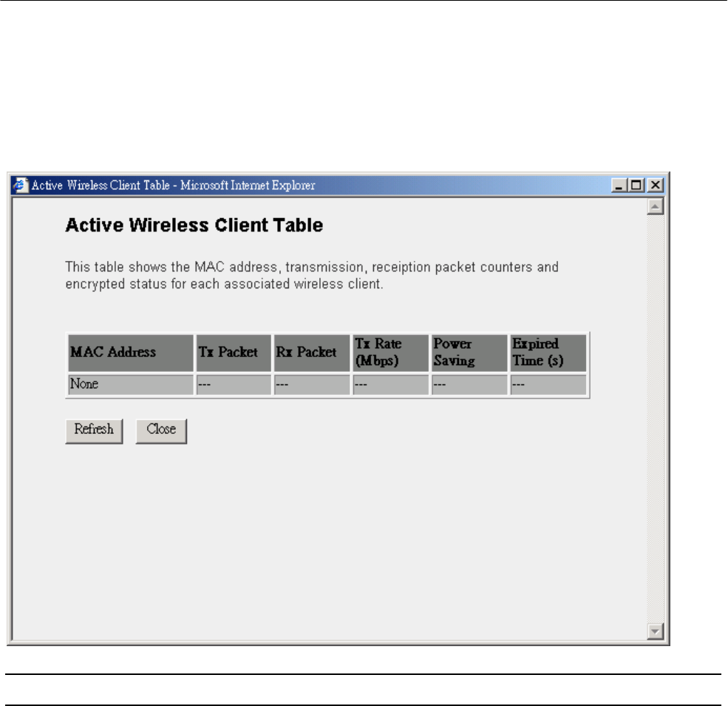Click the scrollbar down arrow

(x=655, y=631)
